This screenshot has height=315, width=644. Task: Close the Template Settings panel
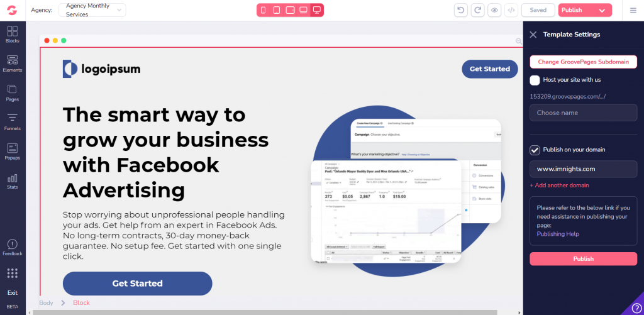tap(533, 35)
